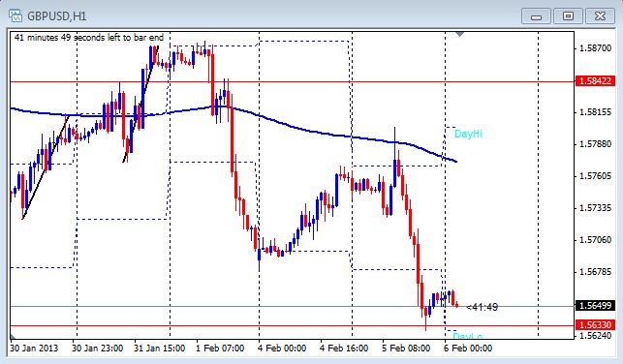The image size is (623, 364).
Task: Click the 6 Feb 00:00 time label
Action: [x=468, y=349]
